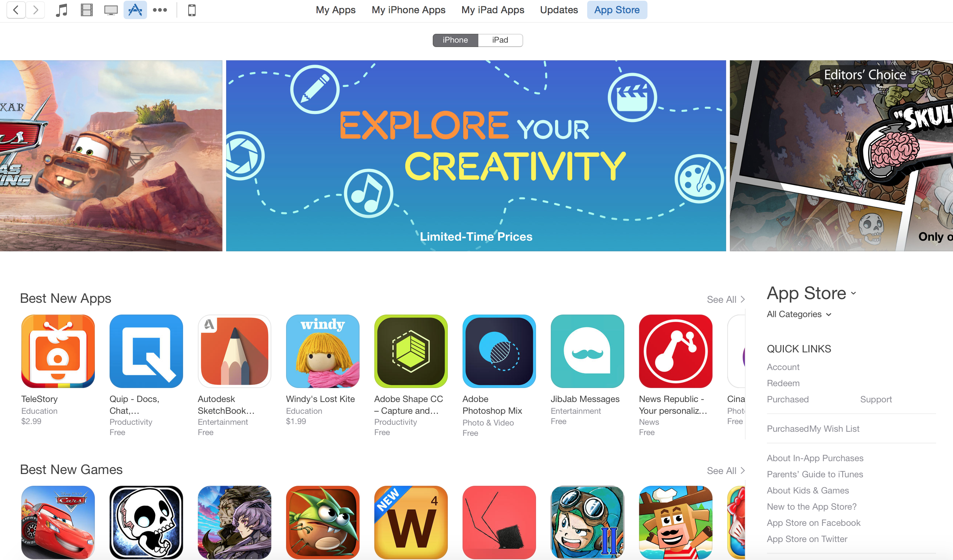The width and height of the screenshot is (953, 560).
Task: Open the TeleStory app icon
Action: click(x=58, y=351)
